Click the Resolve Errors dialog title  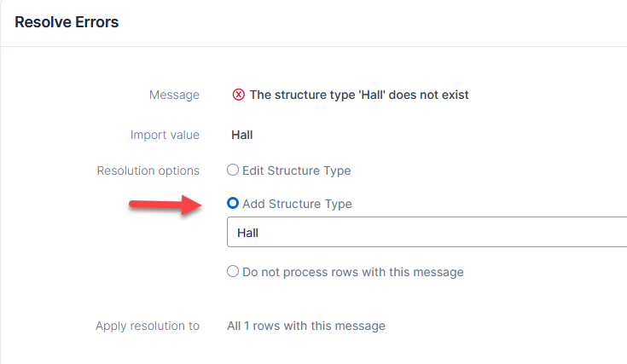[67, 22]
